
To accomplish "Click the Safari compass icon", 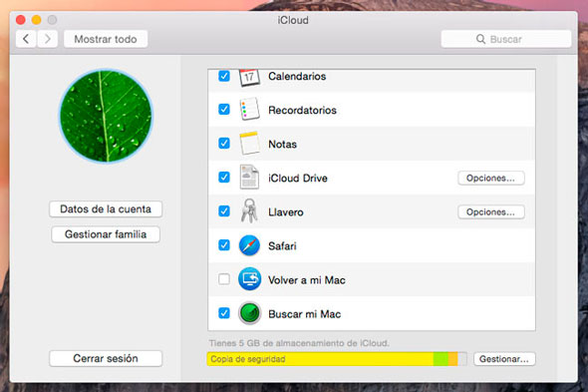I will pos(249,245).
